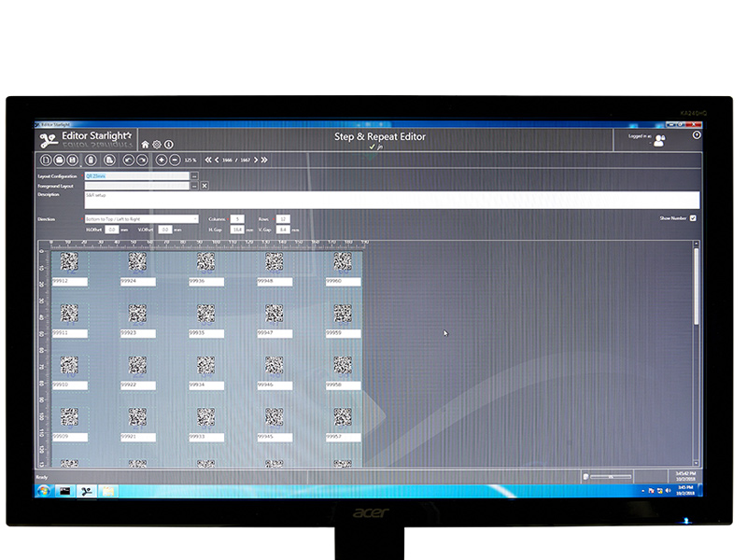
Task: Open the Windows Start menu
Action: click(x=42, y=491)
